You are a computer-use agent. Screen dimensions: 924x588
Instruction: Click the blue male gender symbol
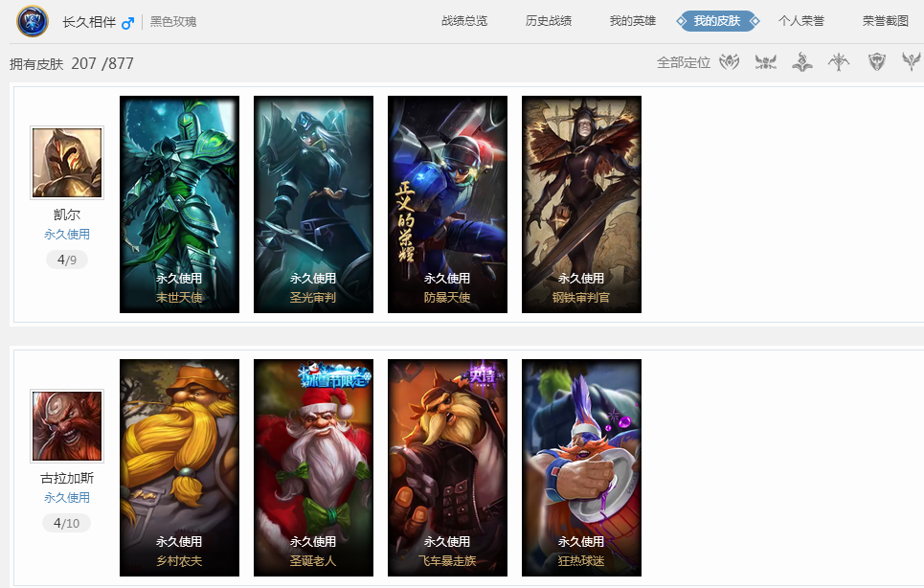[x=128, y=23]
